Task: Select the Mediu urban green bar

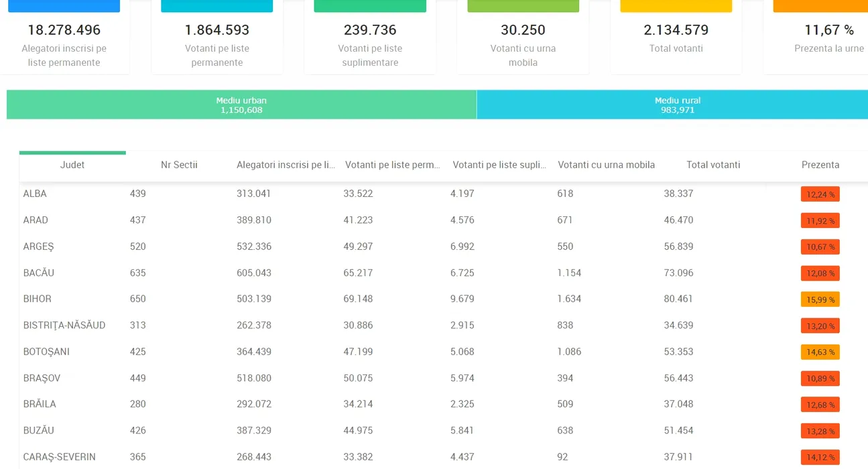Action: point(241,105)
